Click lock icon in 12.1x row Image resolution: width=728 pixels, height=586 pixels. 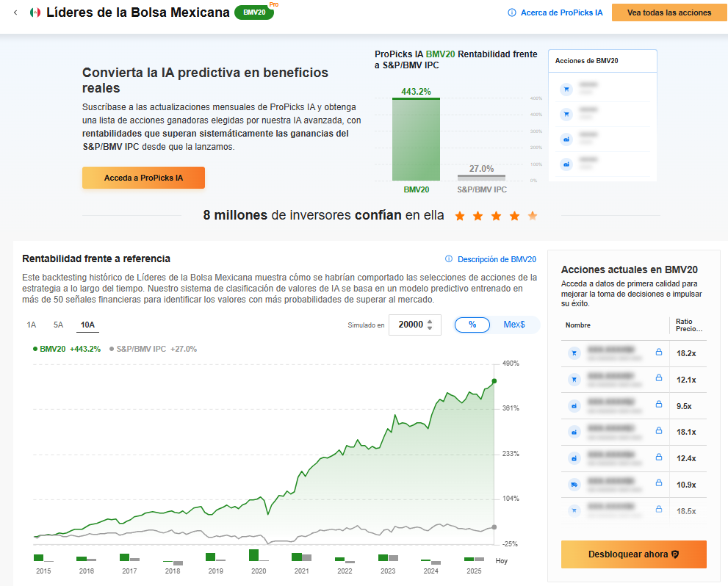[x=658, y=378]
